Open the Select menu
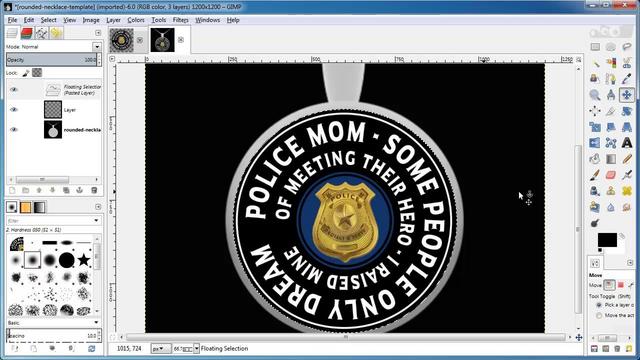 point(49,20)
